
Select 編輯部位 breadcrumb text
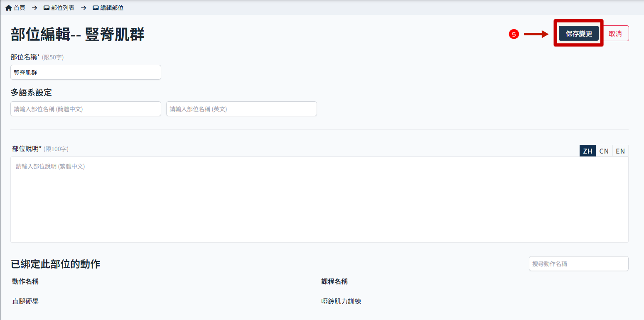point(112,8)
